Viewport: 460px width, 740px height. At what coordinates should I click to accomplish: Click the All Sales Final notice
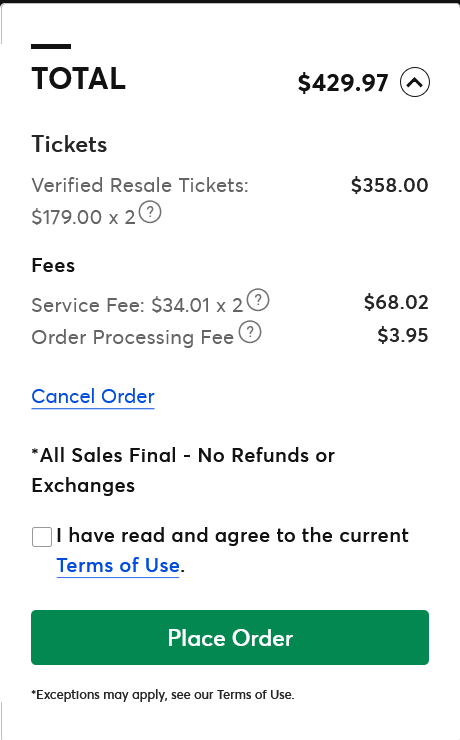(183, 470)
